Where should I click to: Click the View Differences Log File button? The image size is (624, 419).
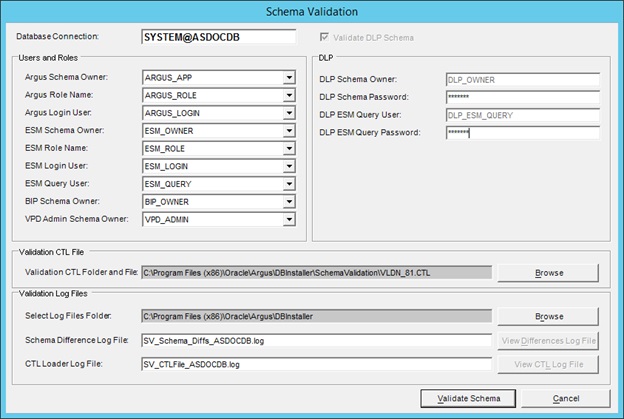coord(548,341)
